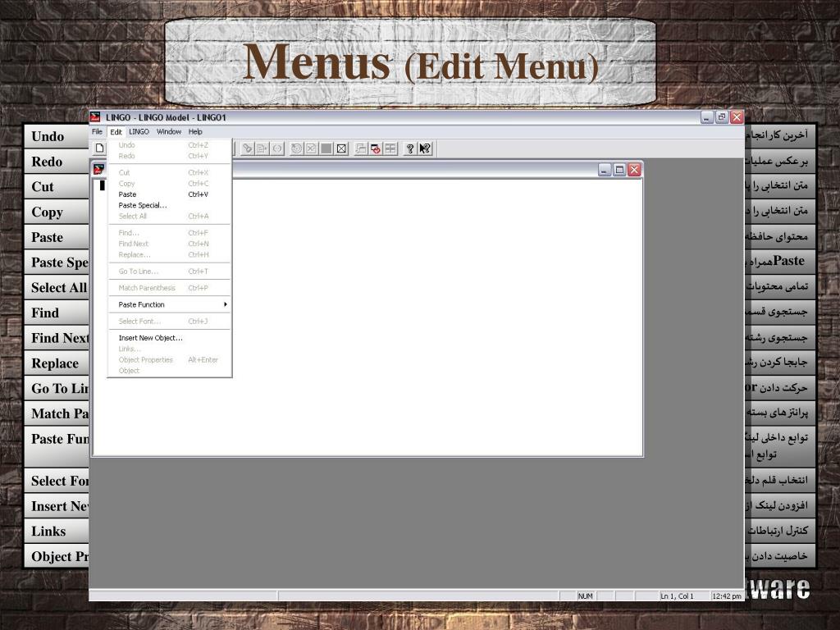The width and height of the screenshot is (840, 630).
Task: Click the Links button on the slide
Action: pos(57,532)
